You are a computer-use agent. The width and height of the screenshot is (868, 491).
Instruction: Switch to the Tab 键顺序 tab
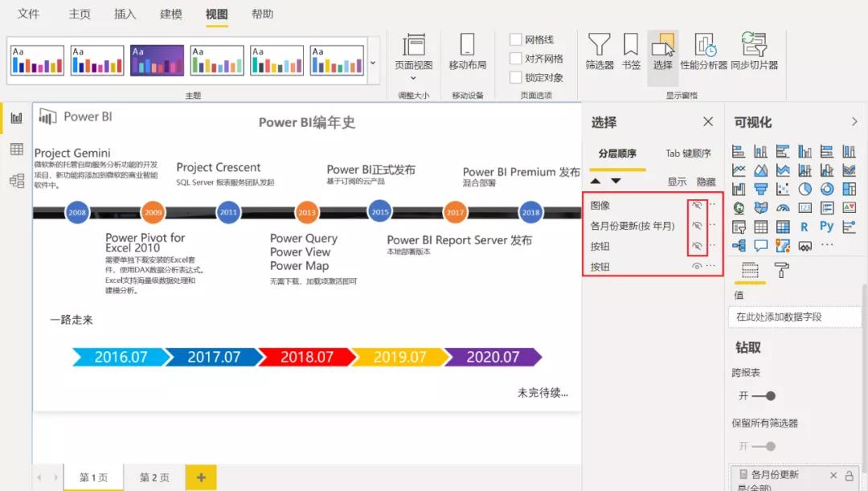[688, 153]
